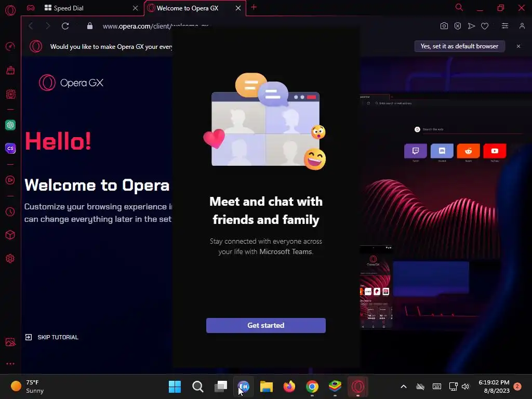Viewport: 532px width, 399px height.
Task: Click the Twitch tile in preview image
Action: 416,151
